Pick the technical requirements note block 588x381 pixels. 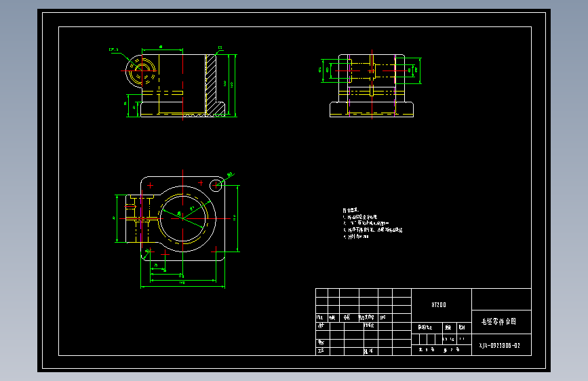tap(372, 224)
